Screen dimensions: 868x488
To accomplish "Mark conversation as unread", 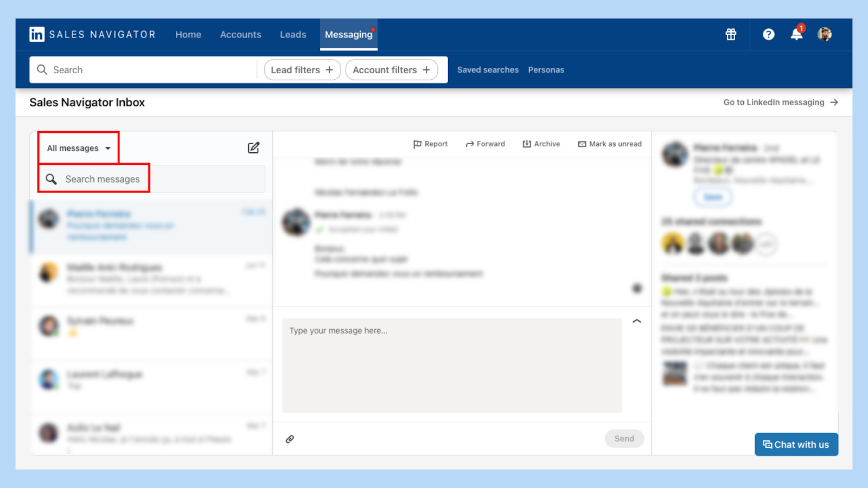I will (x=610, y=144).
